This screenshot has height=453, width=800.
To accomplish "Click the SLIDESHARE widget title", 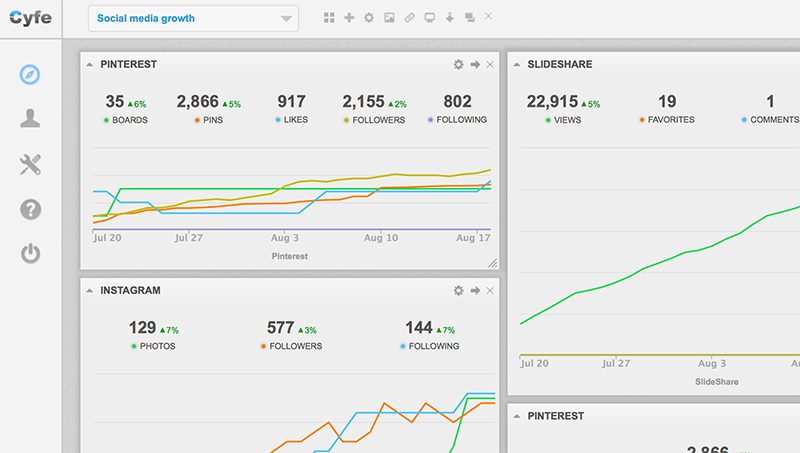I will (x=560, y=64).
